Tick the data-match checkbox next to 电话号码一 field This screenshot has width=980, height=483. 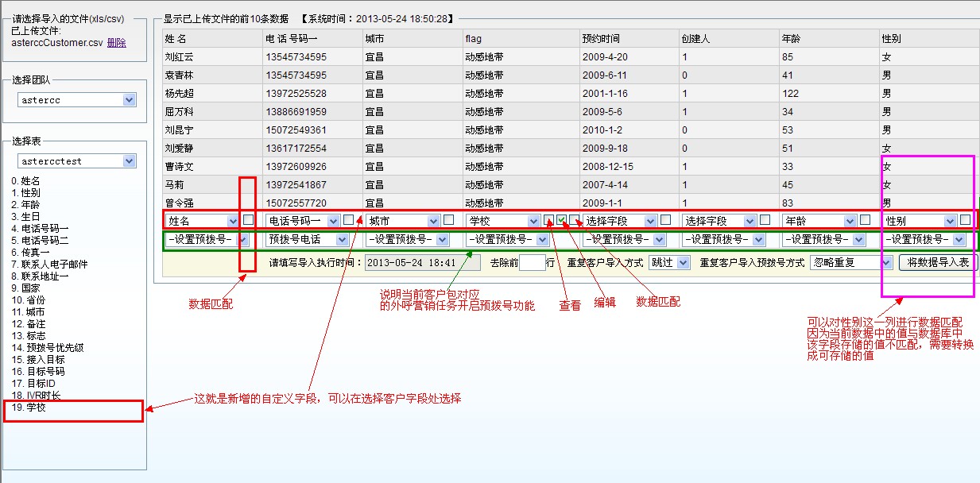coord(348,220)
